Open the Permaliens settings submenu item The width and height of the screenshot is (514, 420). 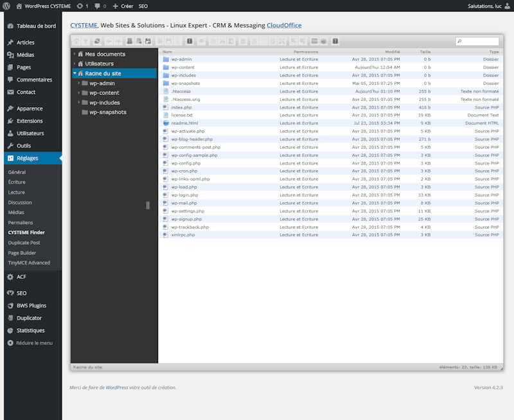pos(20,222)
